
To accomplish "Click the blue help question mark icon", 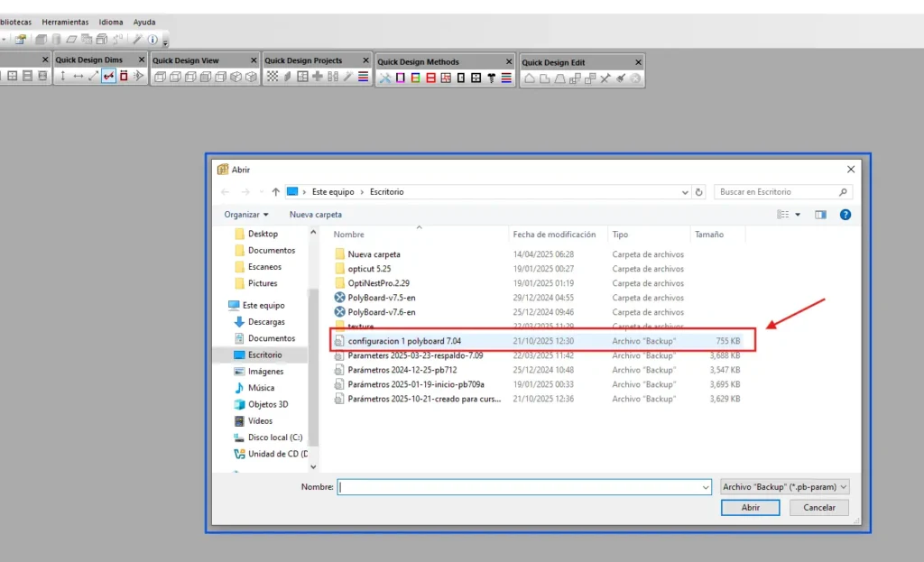I will point(845,215).
